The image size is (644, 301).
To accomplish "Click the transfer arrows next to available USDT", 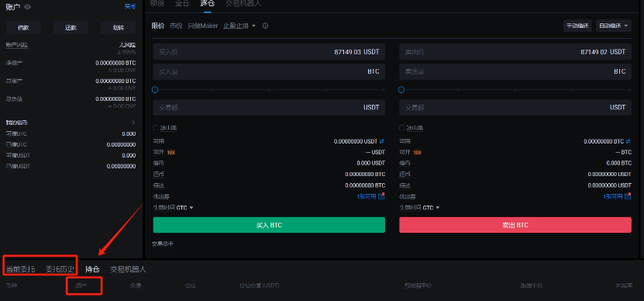I will point(382,141).
